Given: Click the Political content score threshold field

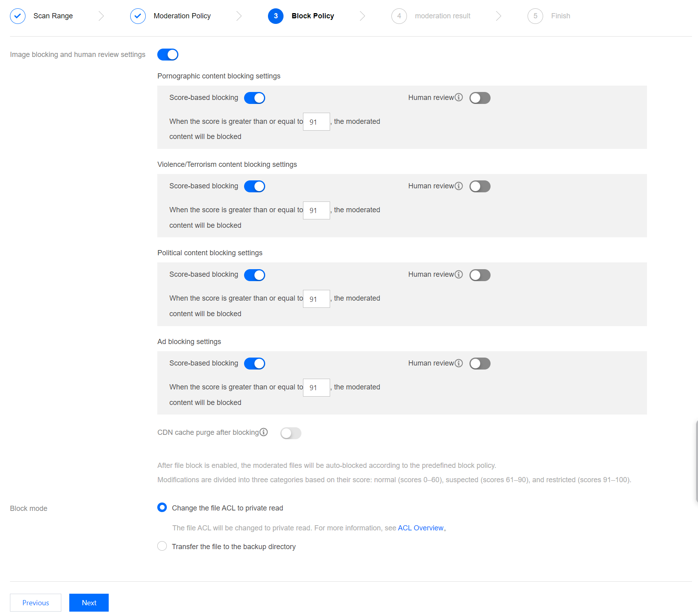Looking at the screenshot, I should [x=316, y=299].
